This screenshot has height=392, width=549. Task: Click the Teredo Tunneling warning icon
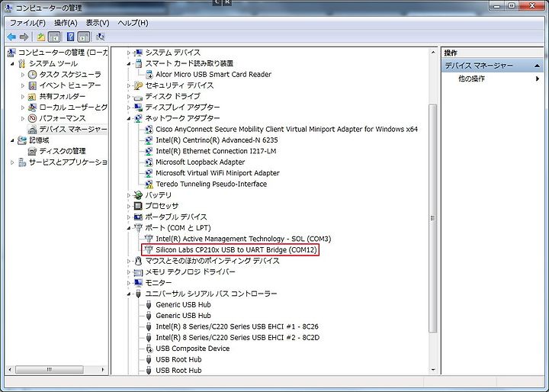pyautogui.click(x=149, y=184)
